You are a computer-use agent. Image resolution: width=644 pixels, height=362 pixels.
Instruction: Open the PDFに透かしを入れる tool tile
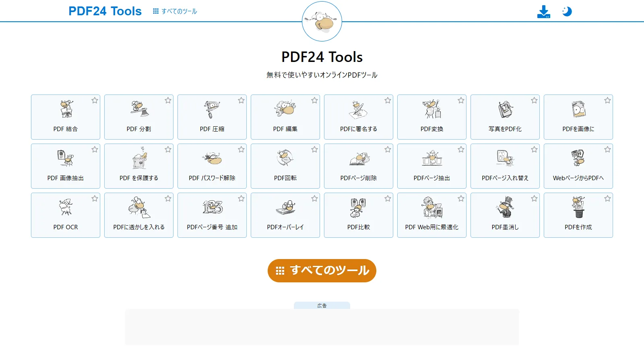pos(139,215)
